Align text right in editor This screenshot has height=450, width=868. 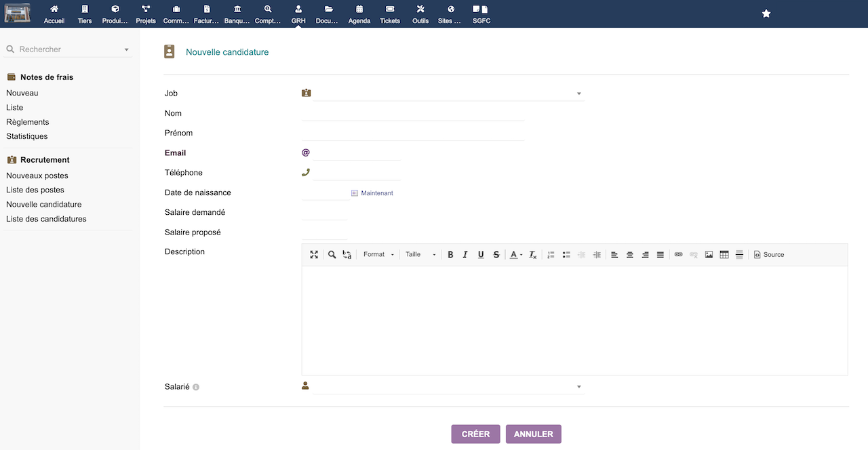point(645,255)
